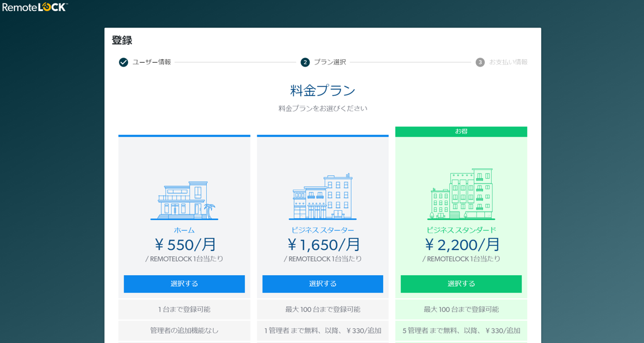Click the ビジネススターター building illustration
Screen dimensions: 644x343
point(323,196)
